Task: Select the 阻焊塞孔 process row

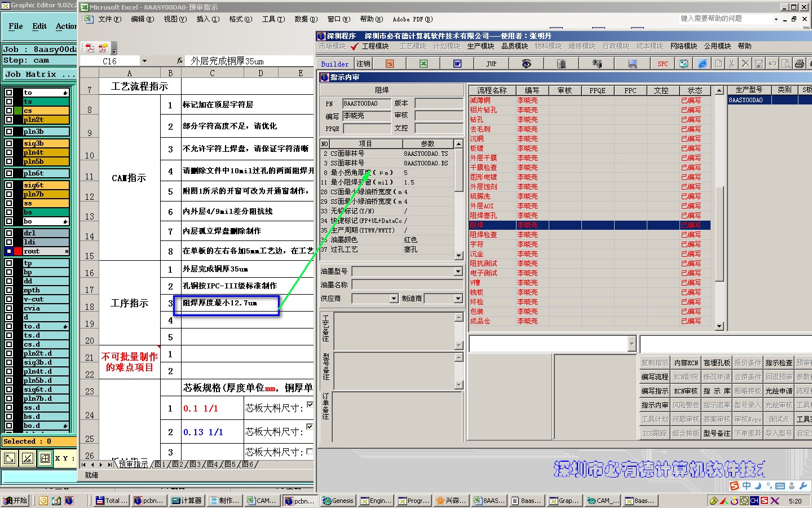Action: (x=589, y=216)
